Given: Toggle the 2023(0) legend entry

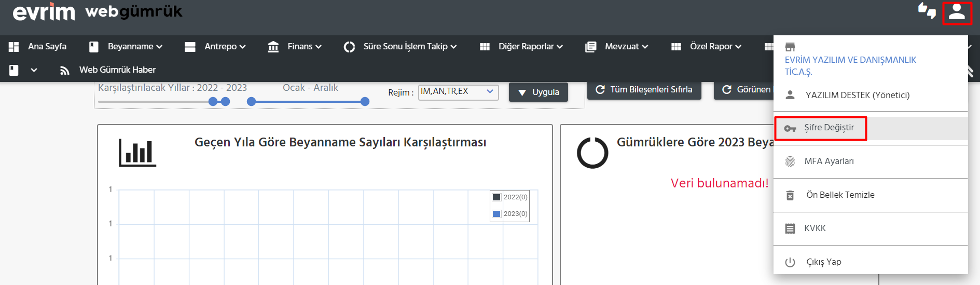Looking at the screenshot, I should click(510, 213).
